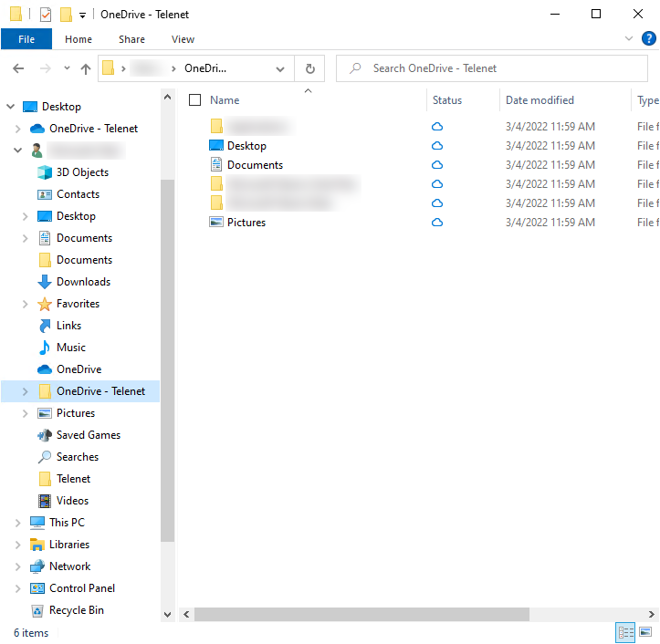This screenshot has width=660, height=644.
Task: Click the Help question mark icon
Action: [649, 39]
